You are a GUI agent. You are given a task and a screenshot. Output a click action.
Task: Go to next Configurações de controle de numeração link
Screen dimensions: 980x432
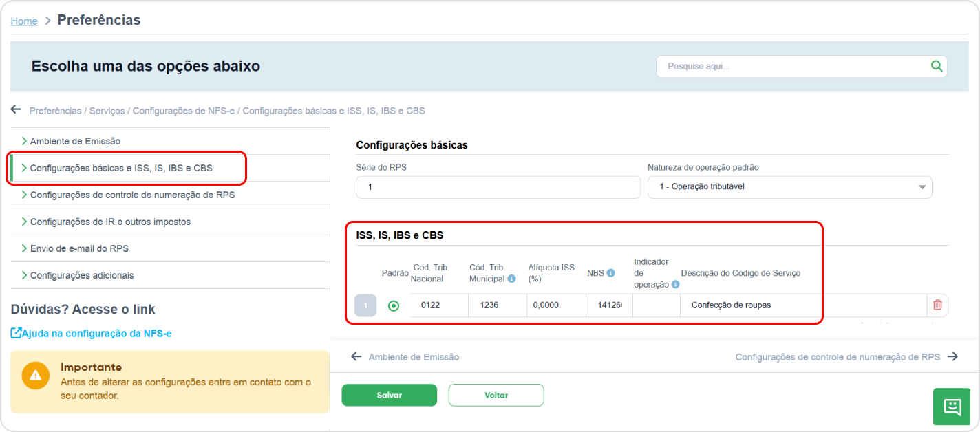838,357
